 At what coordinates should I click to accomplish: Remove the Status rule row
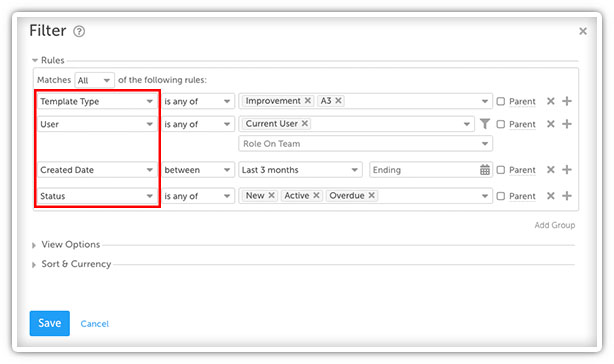[551, 196]
